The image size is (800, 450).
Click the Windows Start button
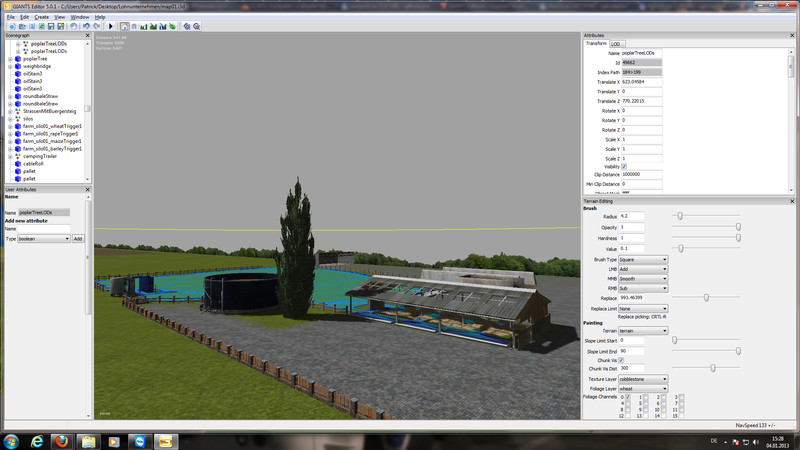(11, 442)
